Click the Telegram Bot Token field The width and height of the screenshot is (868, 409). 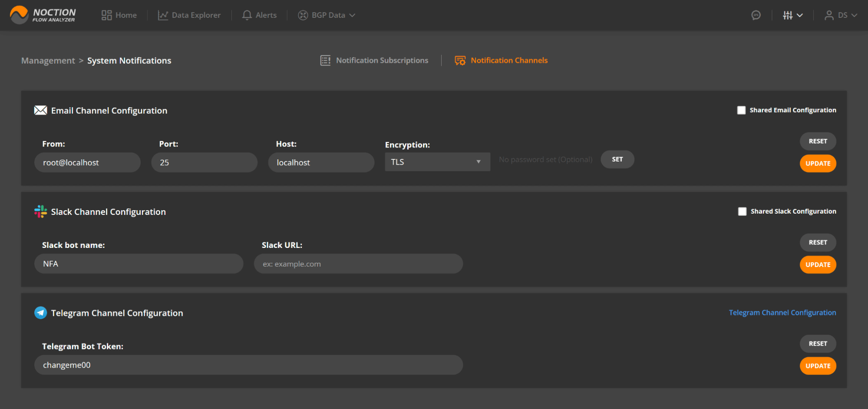248,365
